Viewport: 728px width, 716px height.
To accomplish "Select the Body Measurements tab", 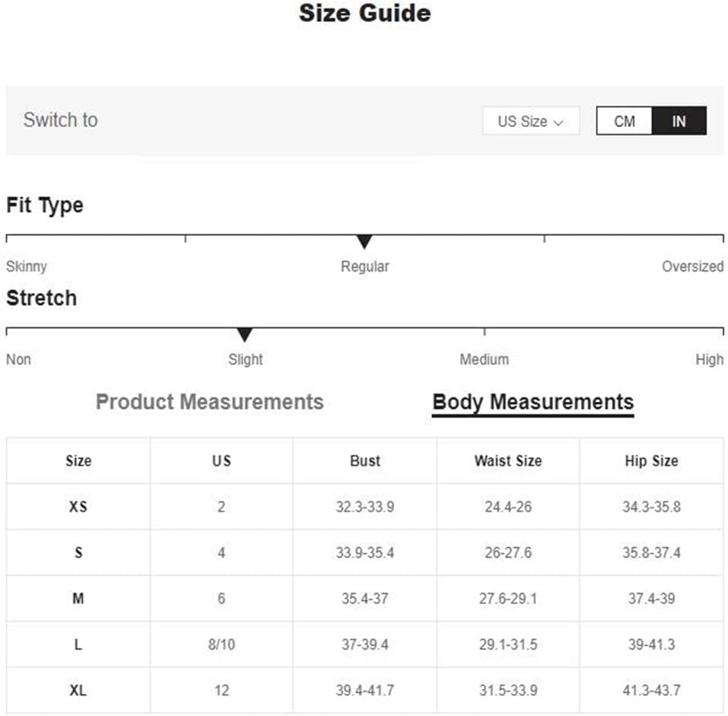I will pyautogui.click(x=532, y=402).
